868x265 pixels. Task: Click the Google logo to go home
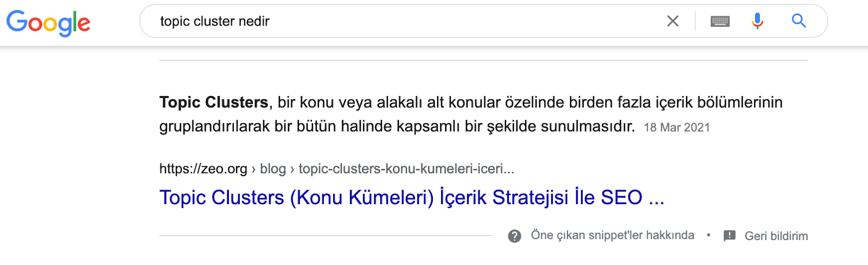[x=48, y=23]
